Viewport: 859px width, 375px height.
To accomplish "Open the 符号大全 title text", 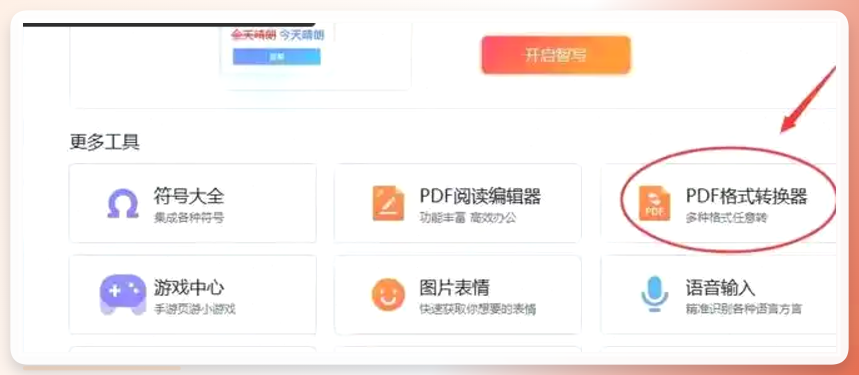I will pos(189,195).
